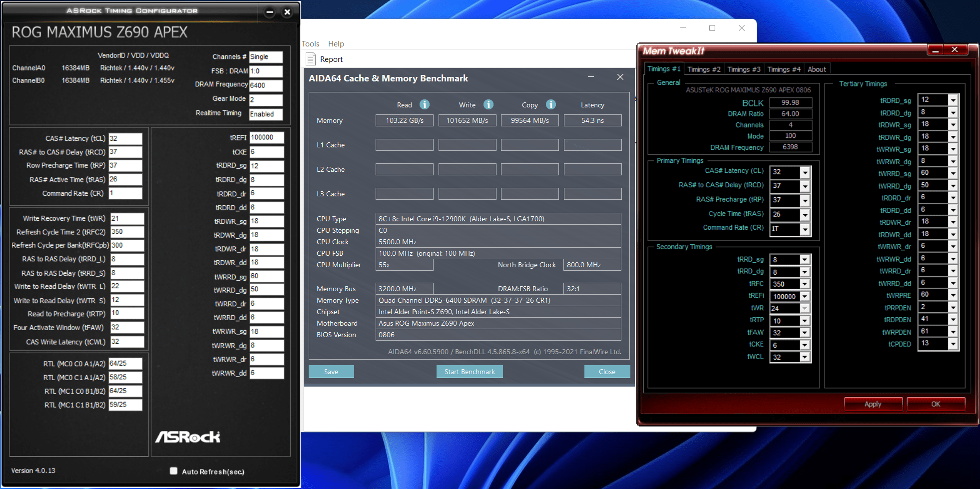This screenshot has height=489, width=980.
Task: Open the tCPDED dropdown in Tertiary Timings
Action: 953,344
